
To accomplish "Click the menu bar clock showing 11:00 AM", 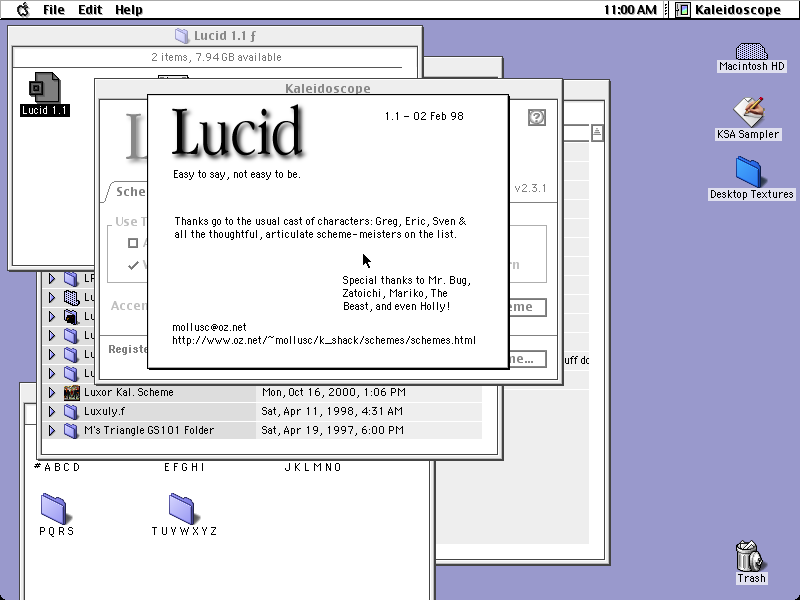I will pyautogui.click(x=630, y=10).
